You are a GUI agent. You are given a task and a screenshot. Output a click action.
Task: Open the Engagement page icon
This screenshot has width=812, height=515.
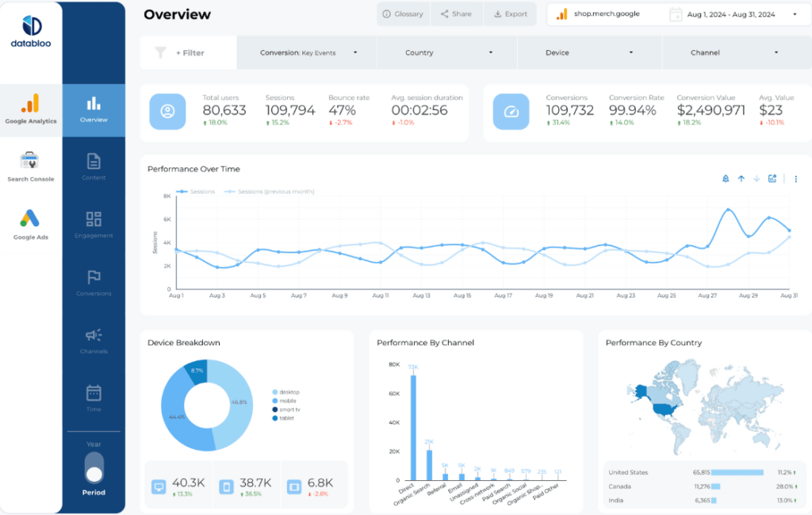pos(94,220)
